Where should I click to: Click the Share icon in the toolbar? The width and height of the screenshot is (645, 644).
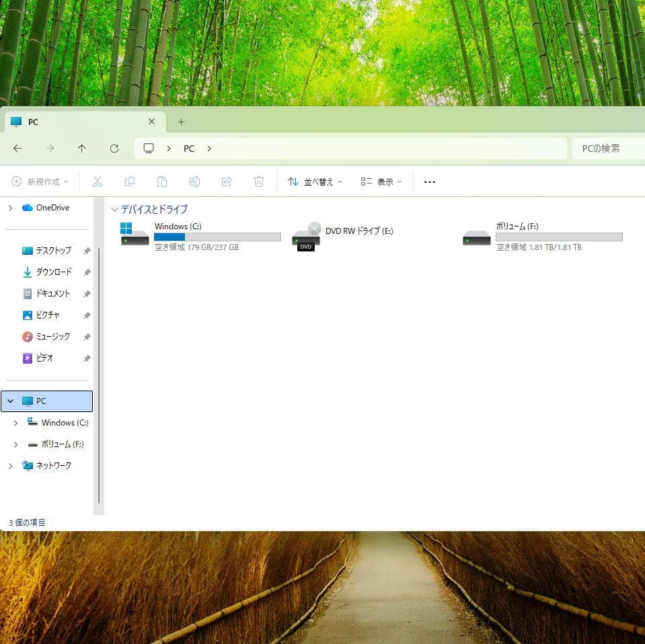pos(227,182)
